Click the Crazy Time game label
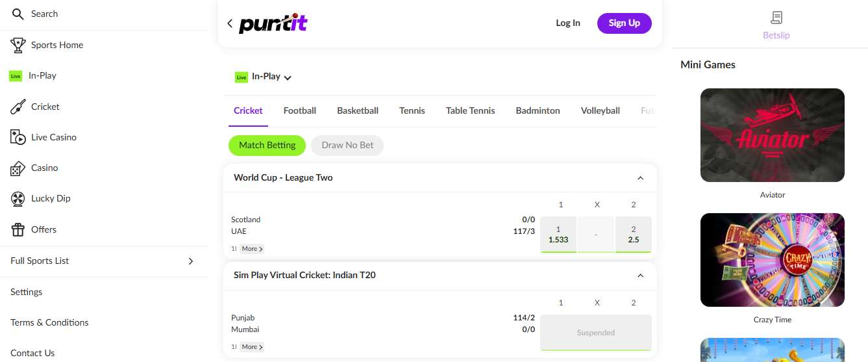The width and height of the screenshot is (868, 362). point(773,320)
